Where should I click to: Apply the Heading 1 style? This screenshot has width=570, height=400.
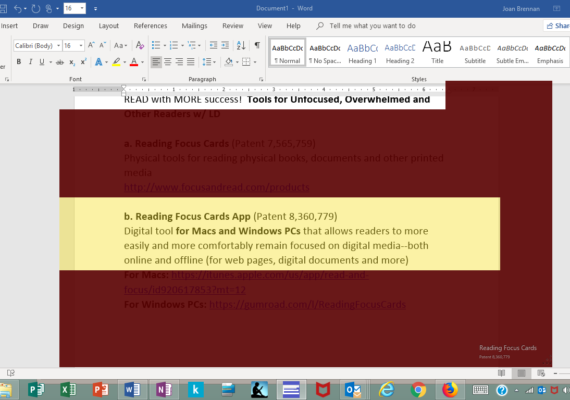pos(362,52)
